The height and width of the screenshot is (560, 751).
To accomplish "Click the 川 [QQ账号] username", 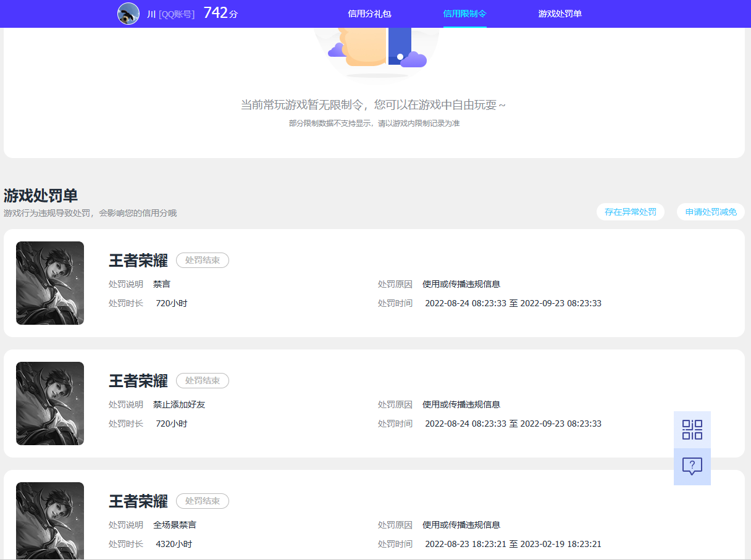I will [170, 14].
